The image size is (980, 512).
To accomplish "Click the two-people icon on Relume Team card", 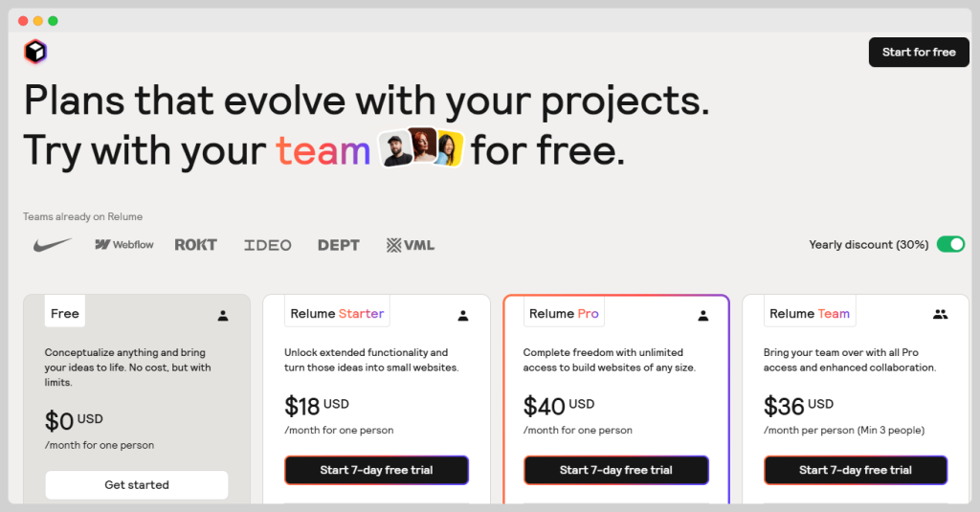I will tap(940, 314).
